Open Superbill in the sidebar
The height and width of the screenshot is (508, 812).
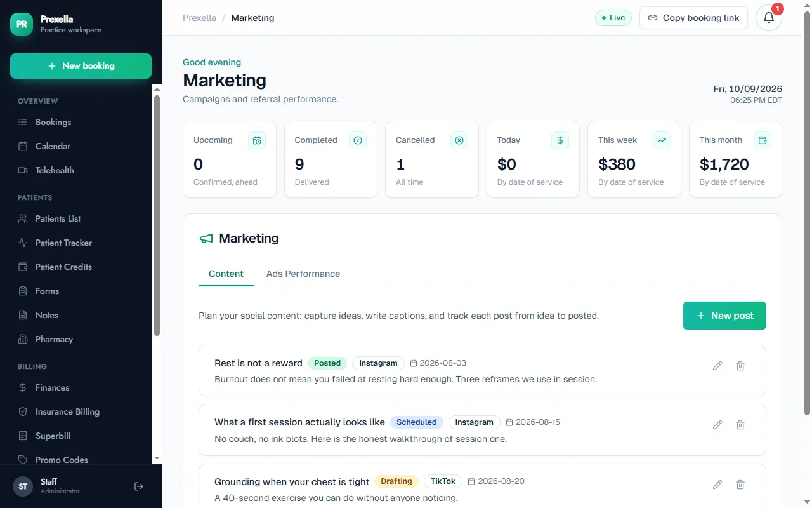point(81,436)
